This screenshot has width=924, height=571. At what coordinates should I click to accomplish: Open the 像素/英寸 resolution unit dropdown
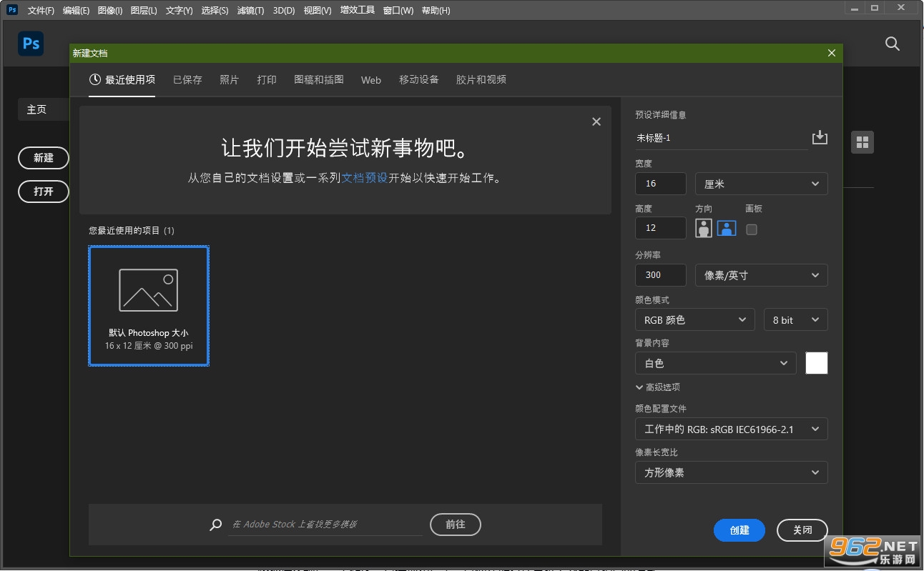coord(762,275)
